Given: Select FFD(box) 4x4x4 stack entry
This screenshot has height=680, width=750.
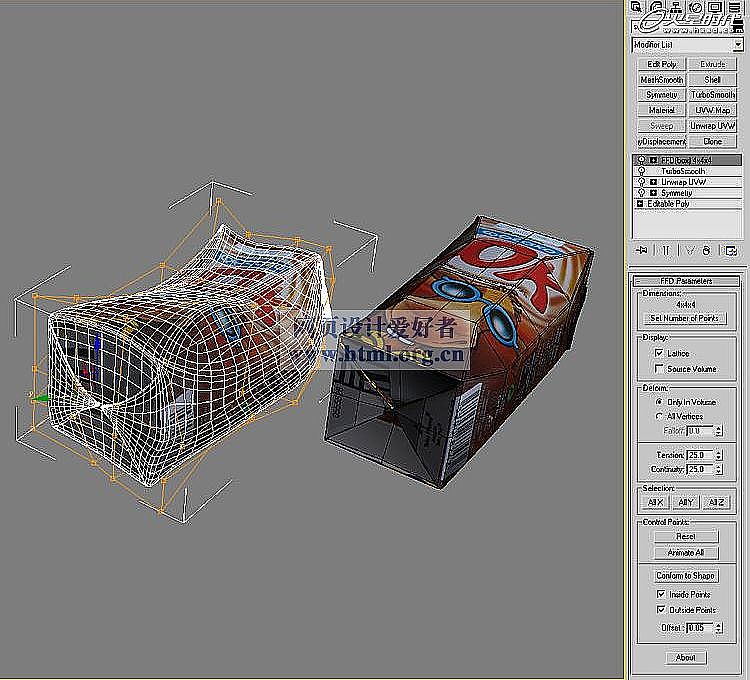Looking at the screenshot, I should click(x=687, y=160).
